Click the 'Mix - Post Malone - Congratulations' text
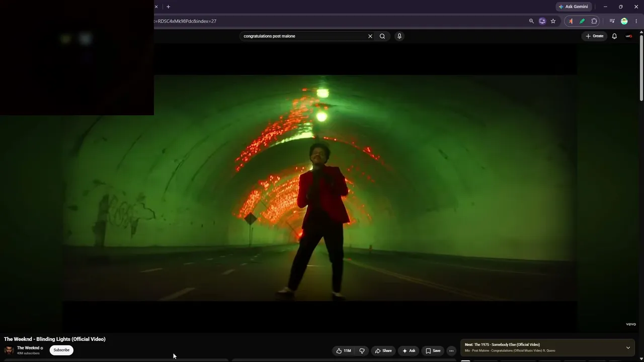Screen dimensions: 644x362 pyautogui.click(x=510, y=351)
